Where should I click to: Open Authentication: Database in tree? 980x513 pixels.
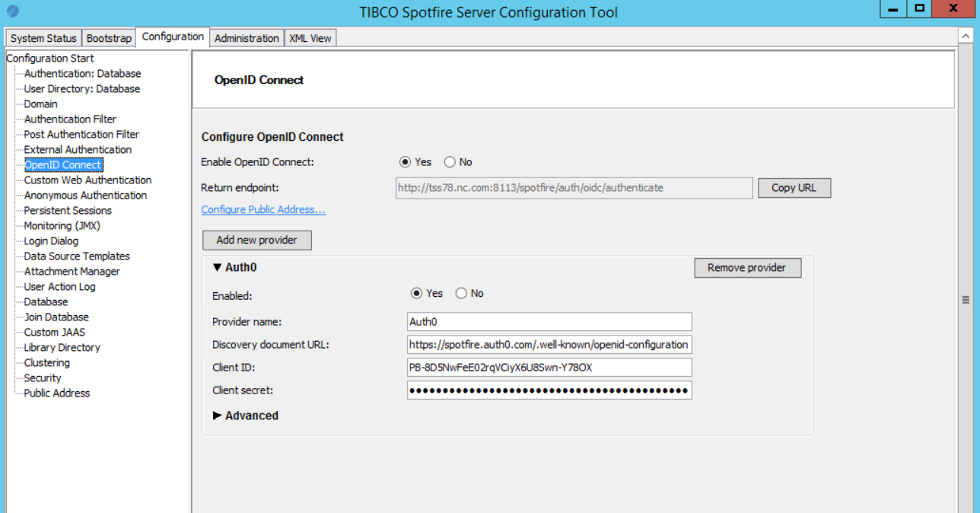(82, 74)
